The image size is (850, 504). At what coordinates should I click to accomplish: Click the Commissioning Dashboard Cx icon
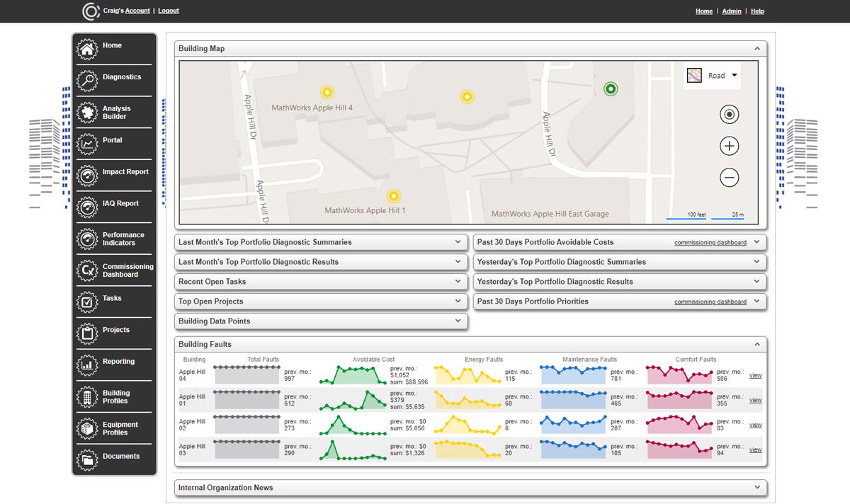point(87,270)
